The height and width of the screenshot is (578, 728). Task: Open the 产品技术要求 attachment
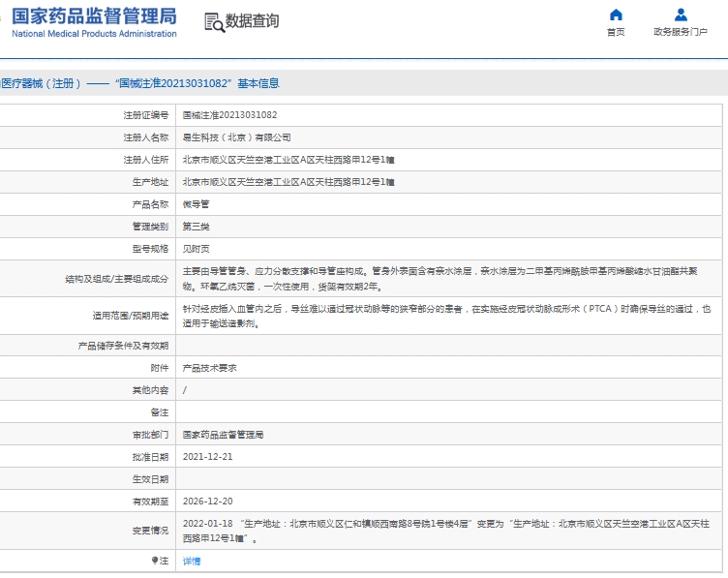click(x=210, y=368)
